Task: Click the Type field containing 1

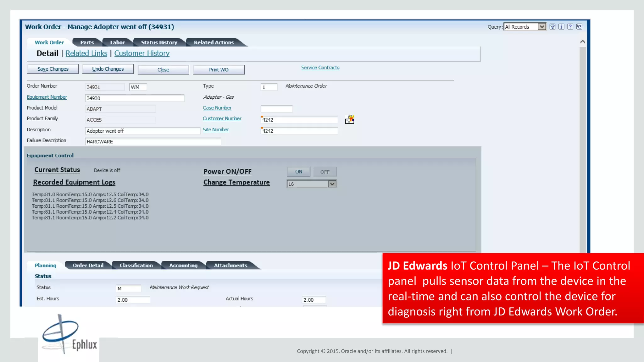Action: tap(269, 87)
